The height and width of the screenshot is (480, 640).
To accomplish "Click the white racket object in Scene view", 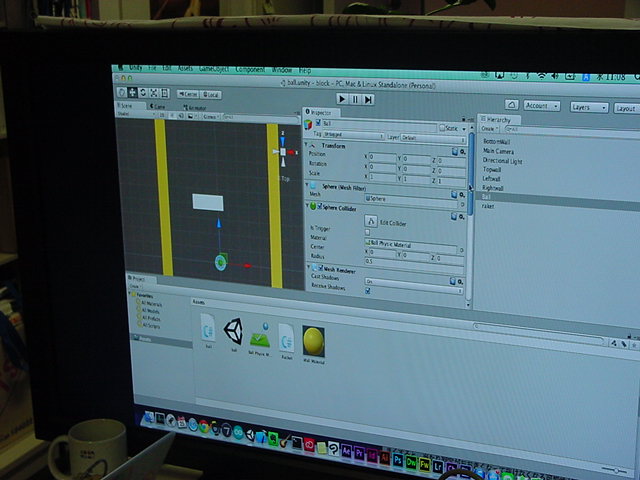I will point(208,203).
